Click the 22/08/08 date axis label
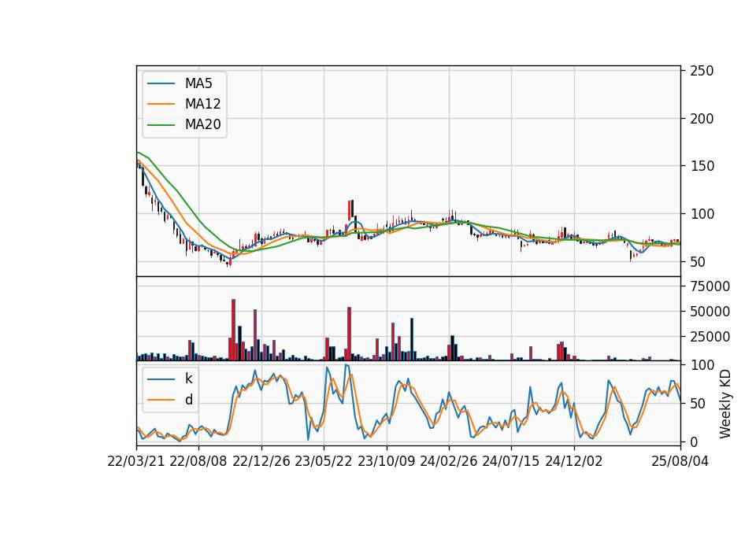756x543 pixels. point(198,462)
